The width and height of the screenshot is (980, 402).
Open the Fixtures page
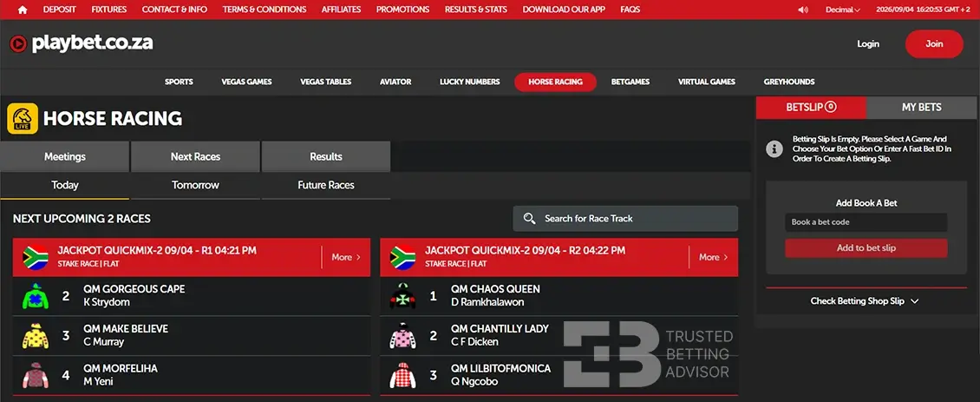(108, 10)
